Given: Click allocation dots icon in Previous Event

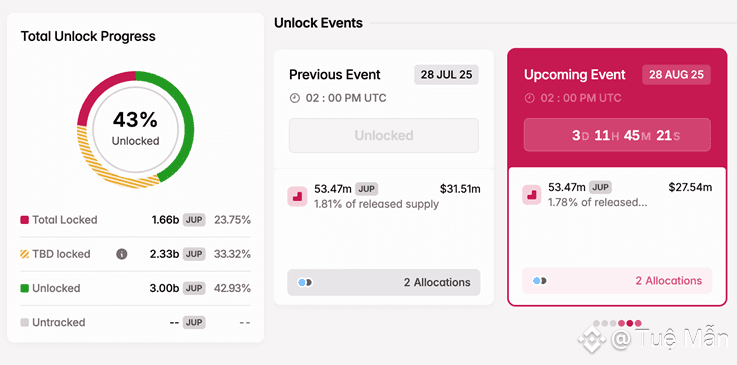Looking at the screenshot, I should point(305,282).
